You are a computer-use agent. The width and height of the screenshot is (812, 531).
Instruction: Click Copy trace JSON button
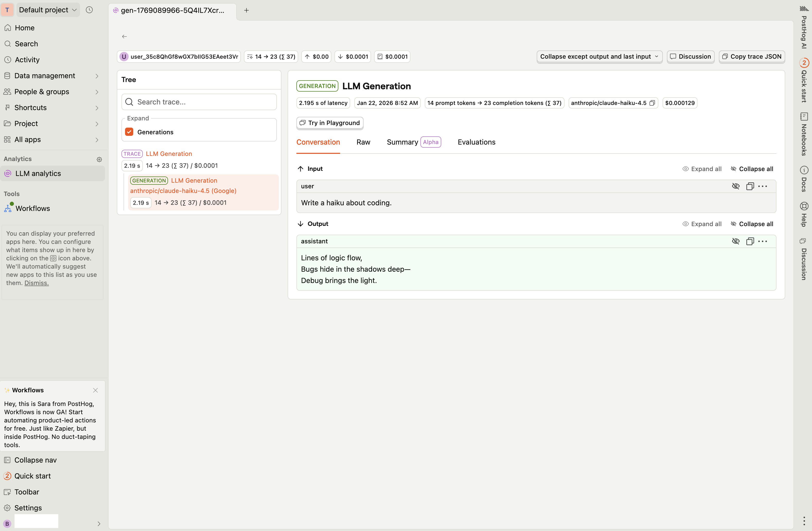(752, 57)
